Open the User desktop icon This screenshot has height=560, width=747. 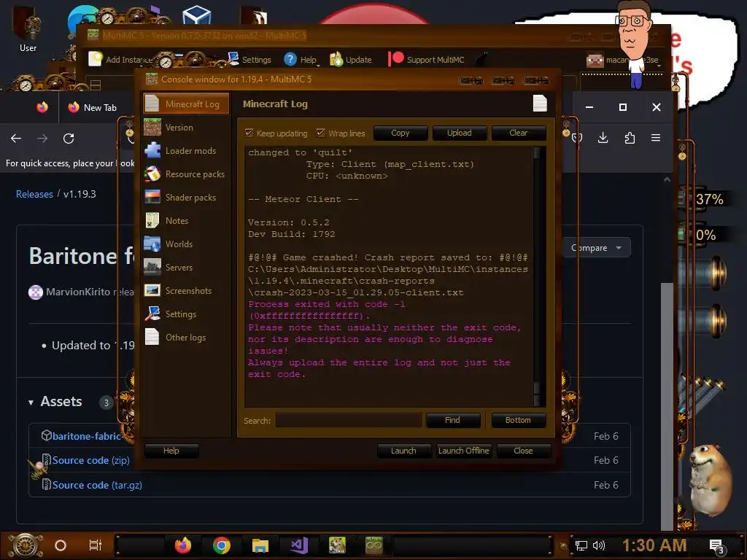(x=28, y=29)
